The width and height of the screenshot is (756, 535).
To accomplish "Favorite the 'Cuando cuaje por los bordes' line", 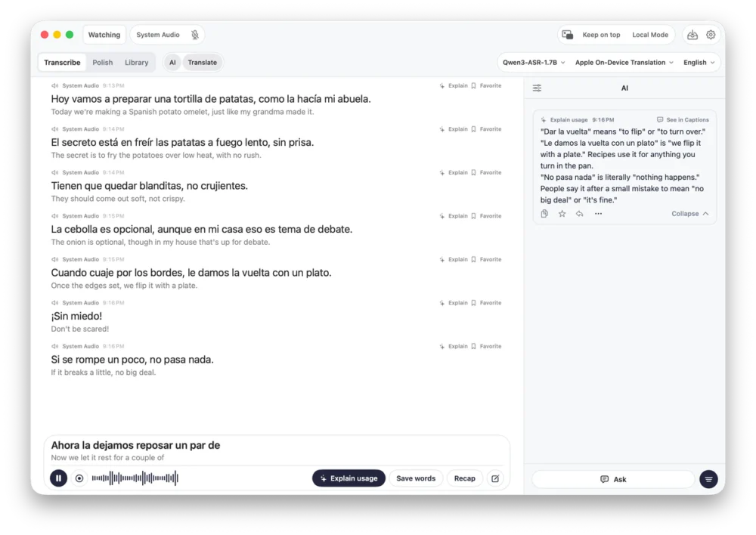I will (x=486, y=259).
